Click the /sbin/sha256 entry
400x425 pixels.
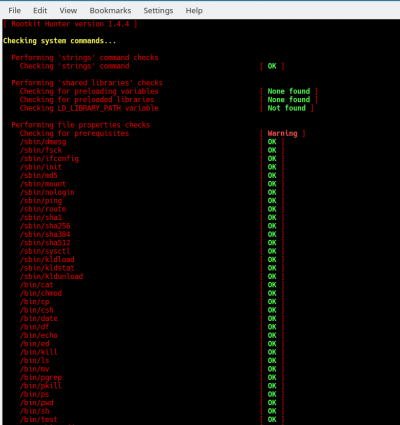coord(45,226)
